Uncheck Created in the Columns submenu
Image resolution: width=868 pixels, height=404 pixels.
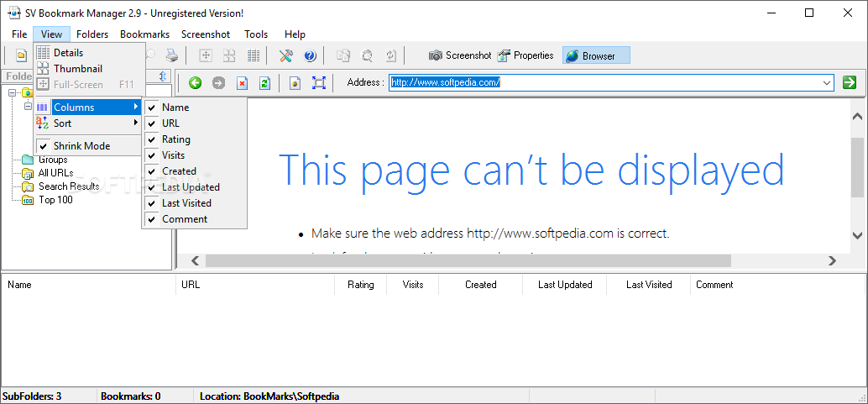[194, 171]
